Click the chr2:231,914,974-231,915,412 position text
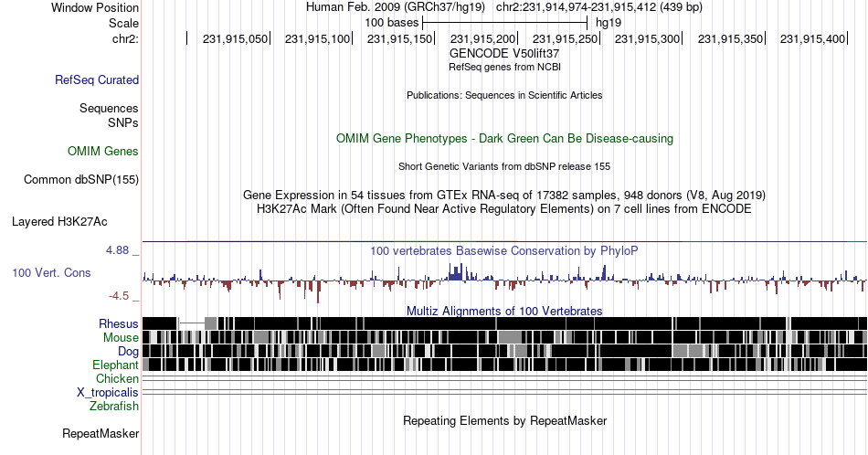 599,7
